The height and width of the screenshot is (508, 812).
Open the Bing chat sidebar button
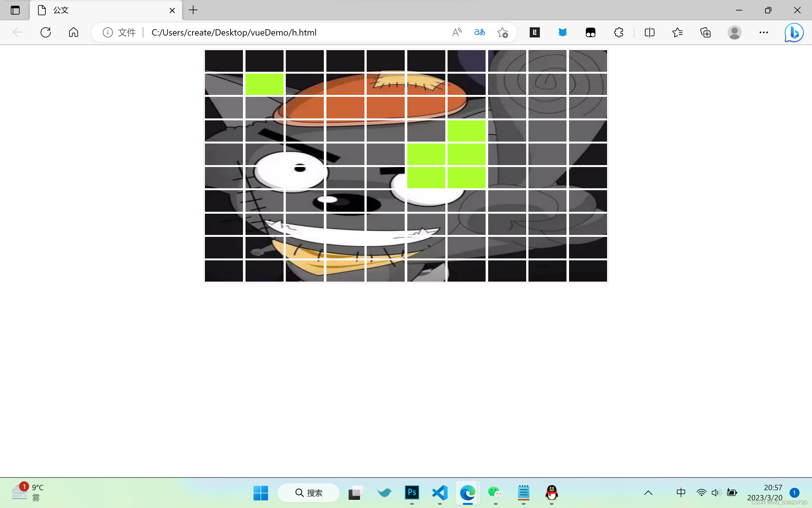(x=794, y=32)
